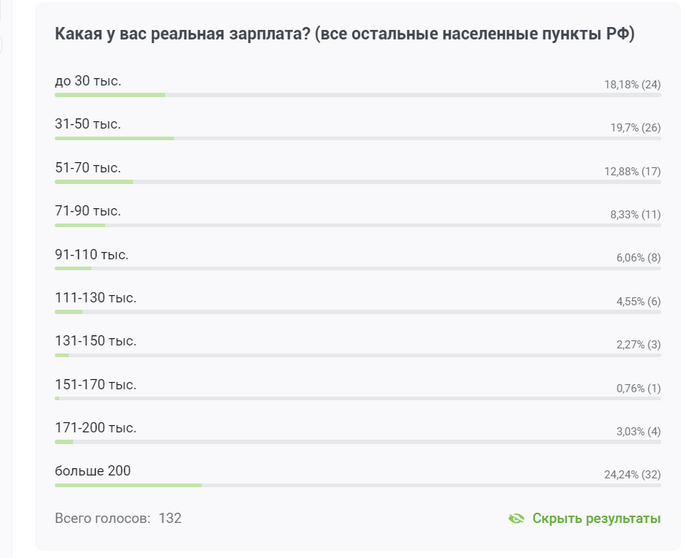Click the "131-150 тыс." poll label
700x558 pixels.
tap(96, 341)
